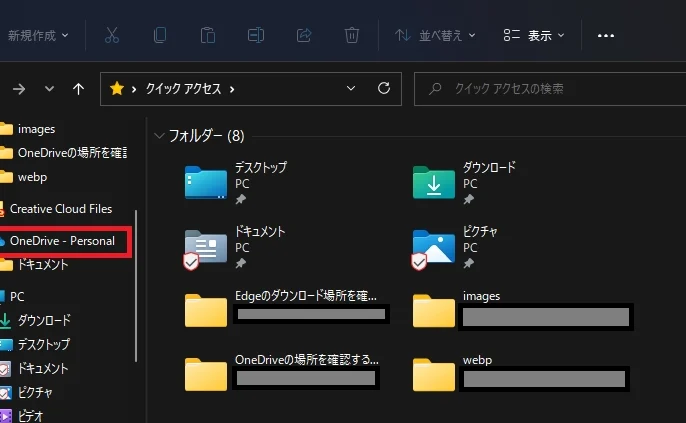Click the webp folder icon in main pane
Viewport: 686px width, 423px height.
pos(434,374)
